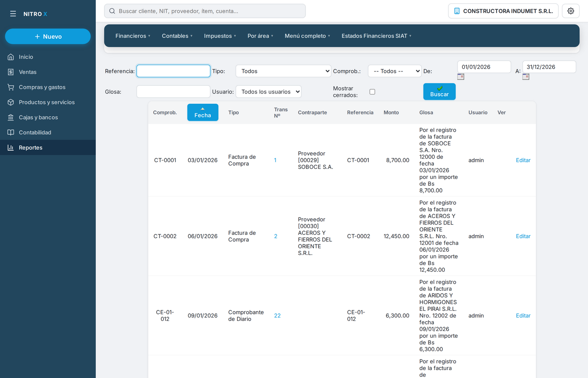Click Editar for CE-01-012
588x378 pixels.
523,315
